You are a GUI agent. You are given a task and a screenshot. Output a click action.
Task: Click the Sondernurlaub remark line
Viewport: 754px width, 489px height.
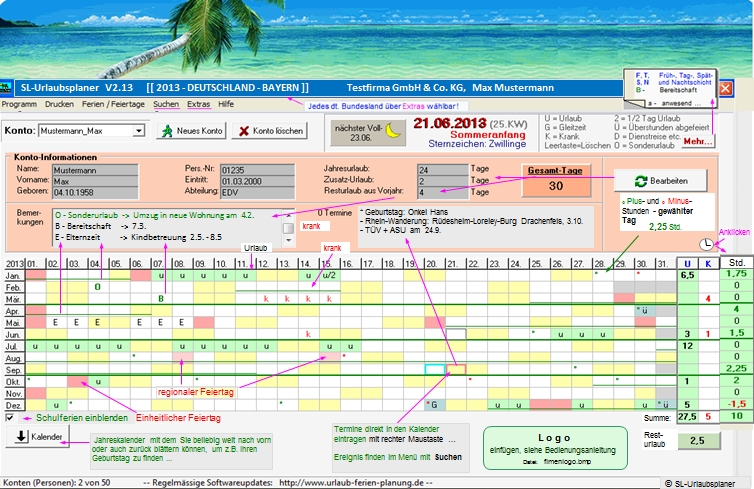tap(155, 215)
